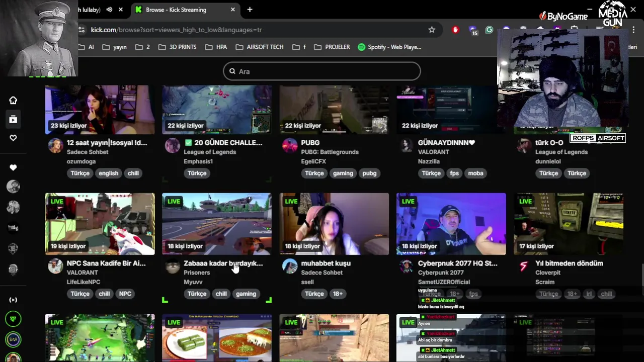Bookmark this page with the star icon
Image resolution: width=644 pixels, height=362 pixels.
pyautogui.click(x=432, y=30)
